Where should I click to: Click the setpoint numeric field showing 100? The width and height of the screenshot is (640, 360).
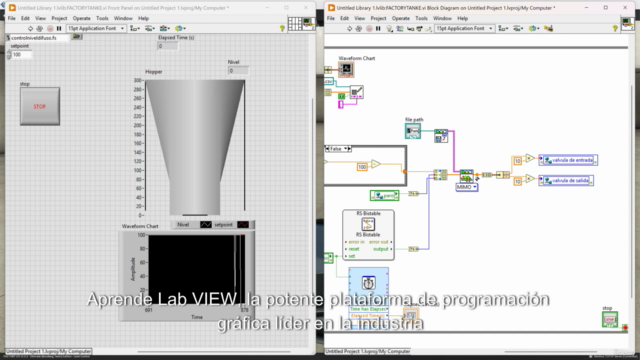pos(22,55)
